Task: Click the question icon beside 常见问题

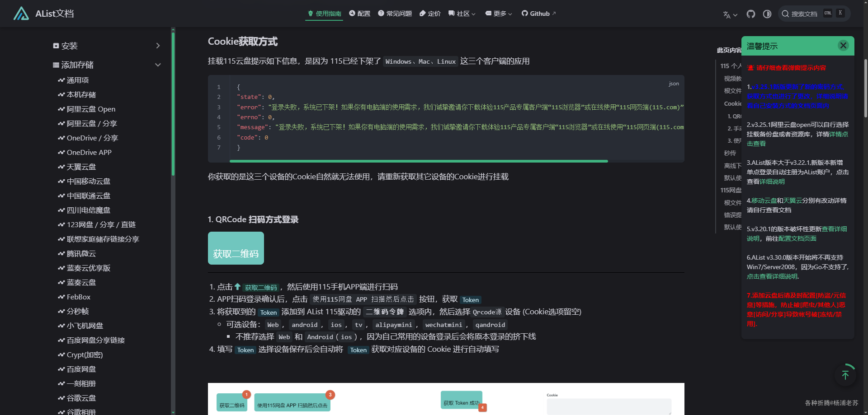Action: pyautogui.click(x=381, y=14)
